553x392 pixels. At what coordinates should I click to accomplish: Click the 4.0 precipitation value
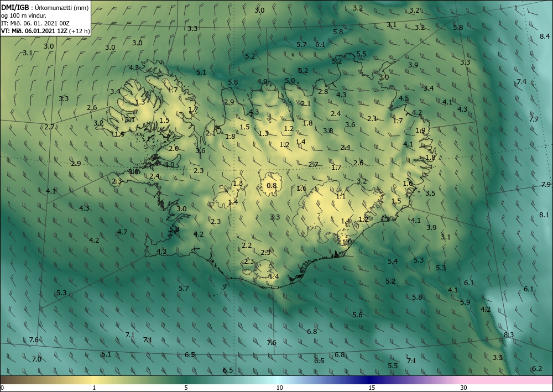(x=169, y=165)
